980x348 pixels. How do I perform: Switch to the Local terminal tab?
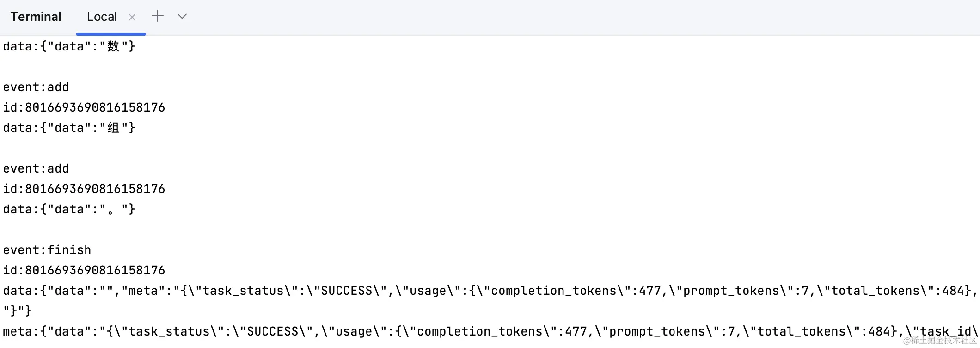tap(102, 17)
